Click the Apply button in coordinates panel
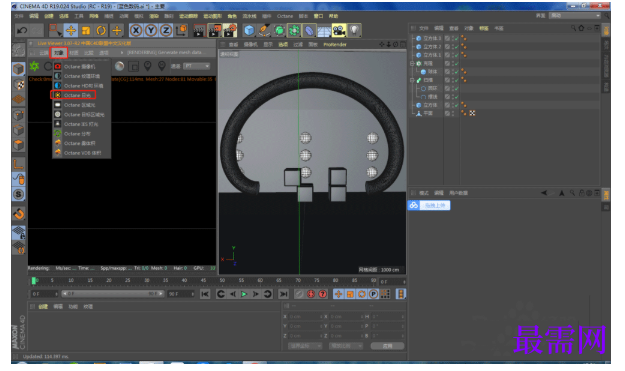This screenshot has width=625, height=371. (387, 346)
